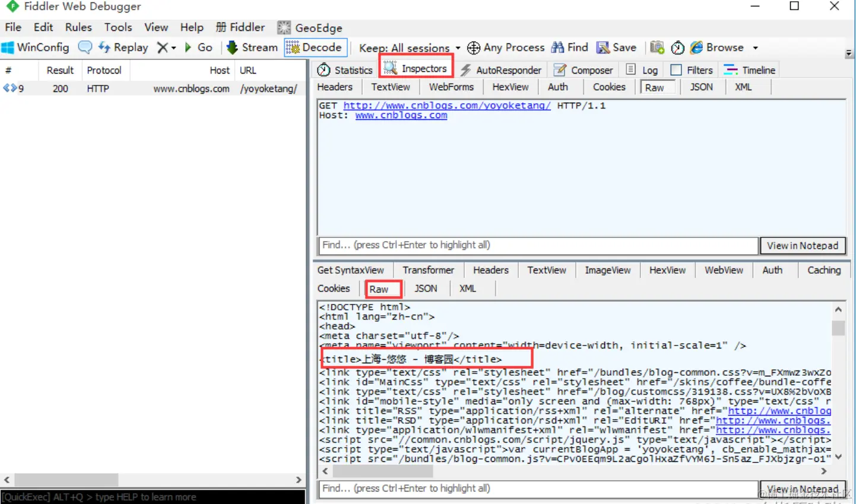Follow the http://www.cnblogs.com/yoyoketang/ request link
Screen dimensions: 856x504
(447, 106)
